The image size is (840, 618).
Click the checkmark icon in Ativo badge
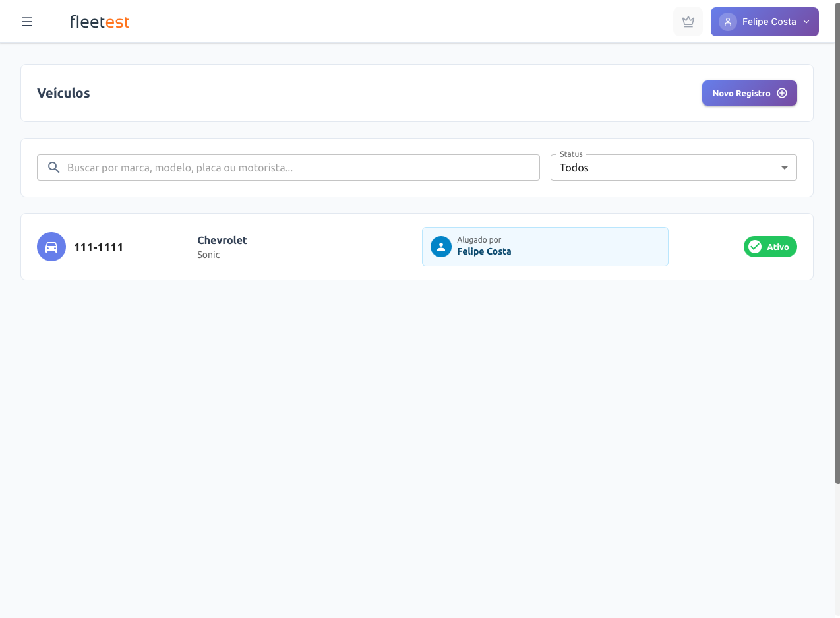click(755, 247)
